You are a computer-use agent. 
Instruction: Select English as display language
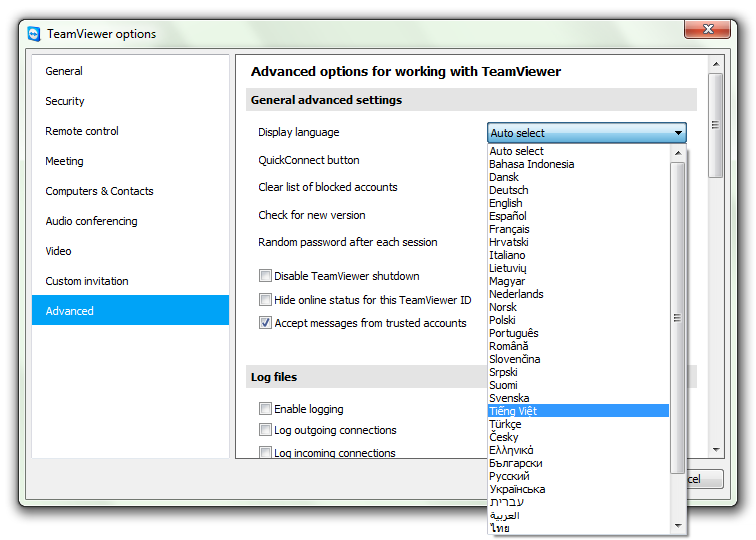[x=579, y=203]
